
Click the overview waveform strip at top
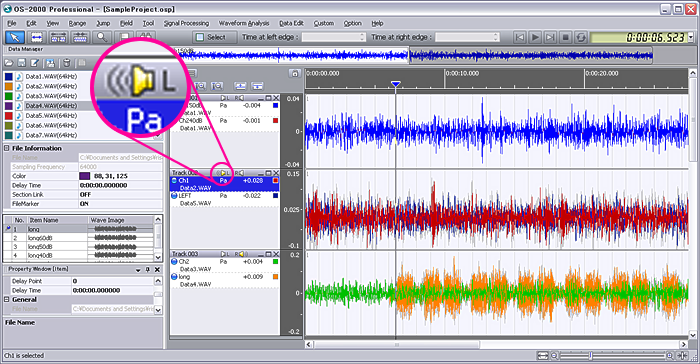click(412, 55)
